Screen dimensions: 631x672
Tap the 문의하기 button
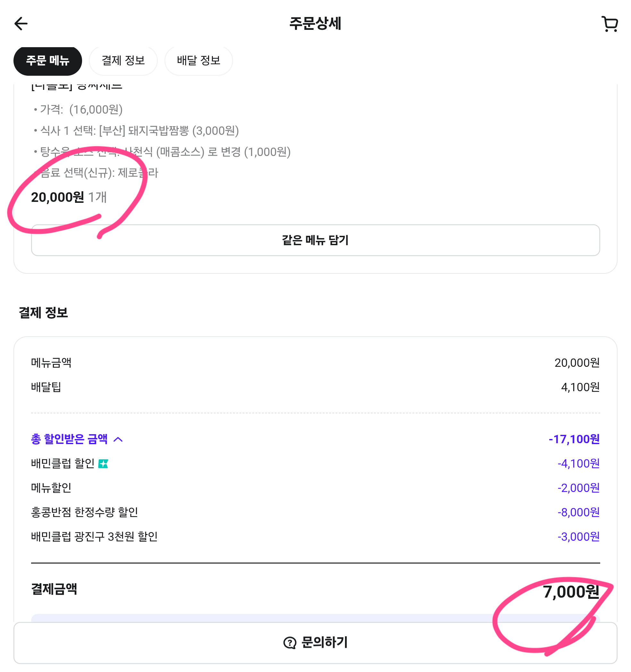[x=315, y=643]
